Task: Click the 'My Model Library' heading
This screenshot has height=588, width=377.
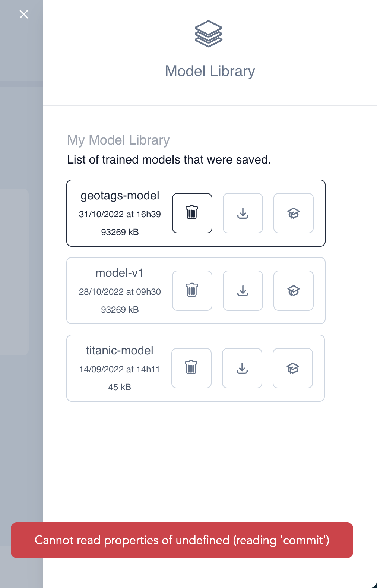Action: pos(118,140)
